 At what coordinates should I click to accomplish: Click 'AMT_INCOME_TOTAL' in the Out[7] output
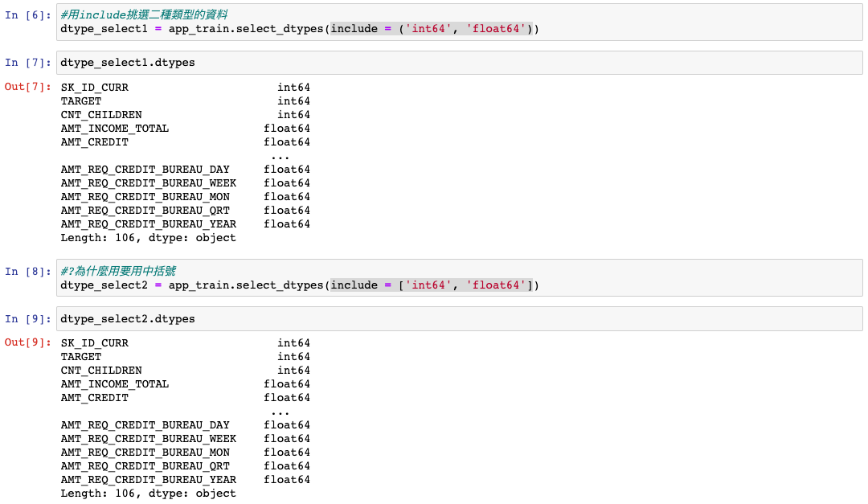coord(115,129)
